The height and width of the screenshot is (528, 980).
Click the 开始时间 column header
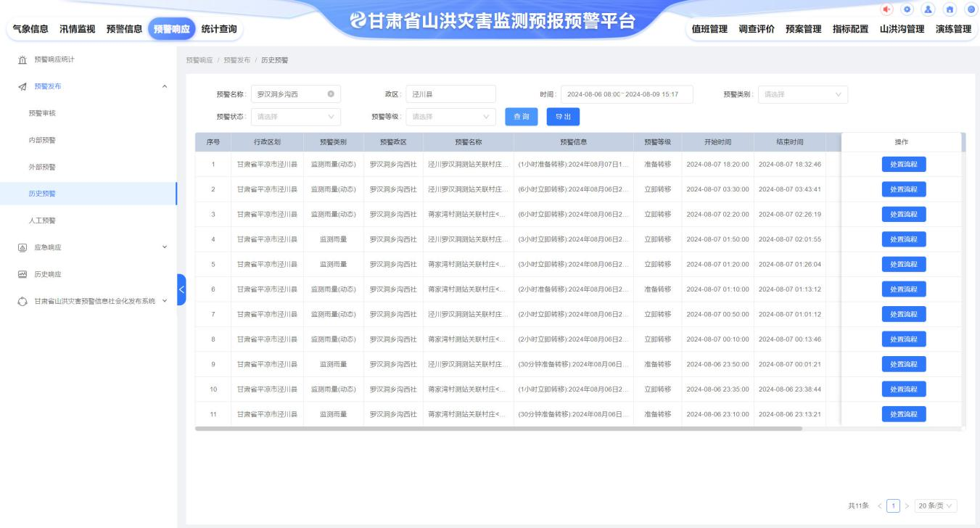pos(717,142)
